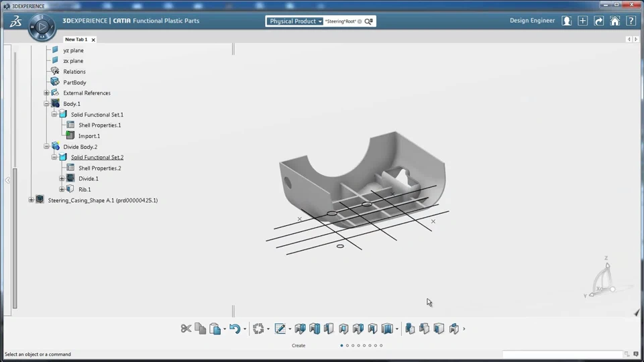
Task: Select Import.1 in the tree
Action: [x=89, y=136]
